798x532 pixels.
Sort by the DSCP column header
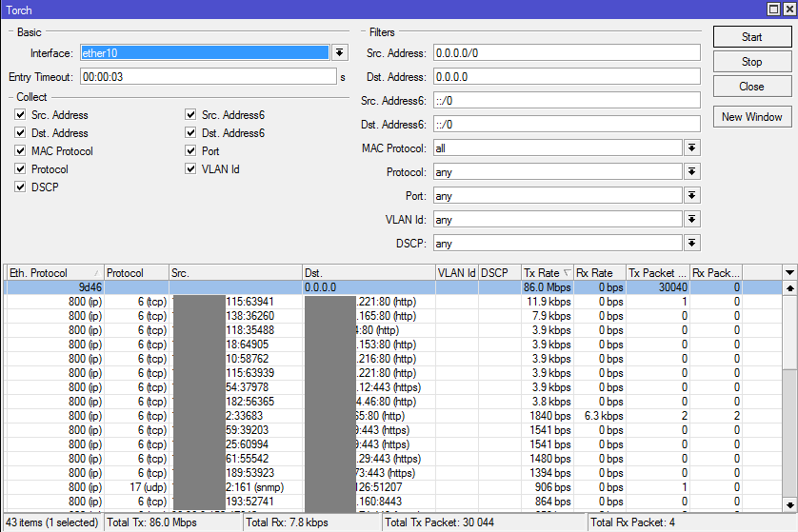pos(500,273)
